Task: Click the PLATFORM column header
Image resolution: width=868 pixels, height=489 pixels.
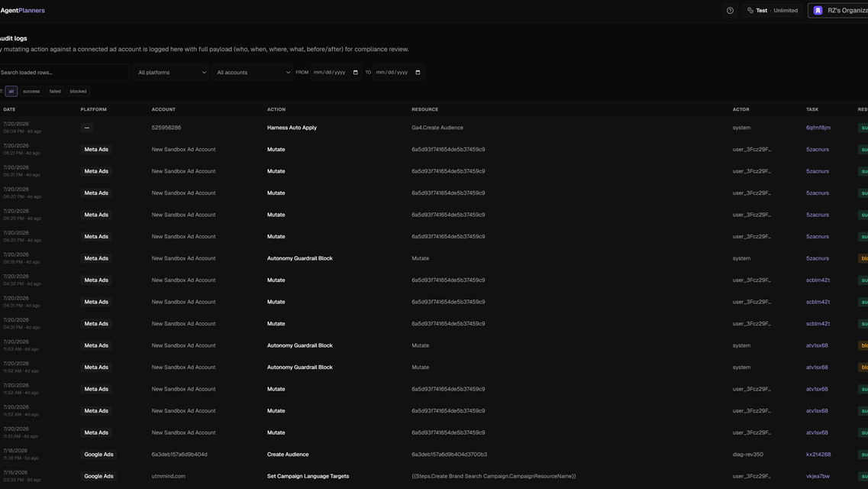Action: click(94, 110)
